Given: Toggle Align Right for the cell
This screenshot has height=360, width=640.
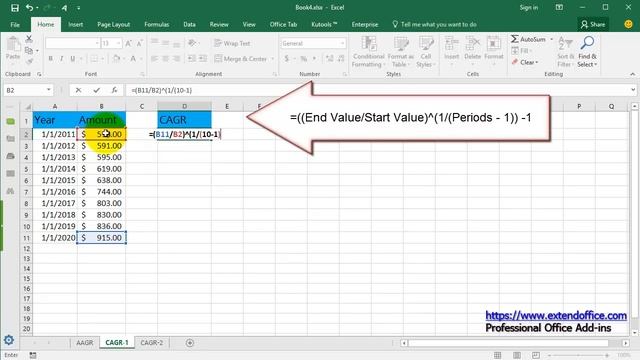Looking at the screenshot, I should [176, 59].
